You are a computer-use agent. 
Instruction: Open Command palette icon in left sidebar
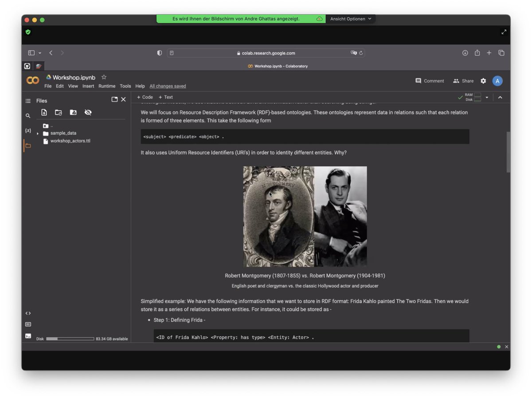tap(28, 324)
